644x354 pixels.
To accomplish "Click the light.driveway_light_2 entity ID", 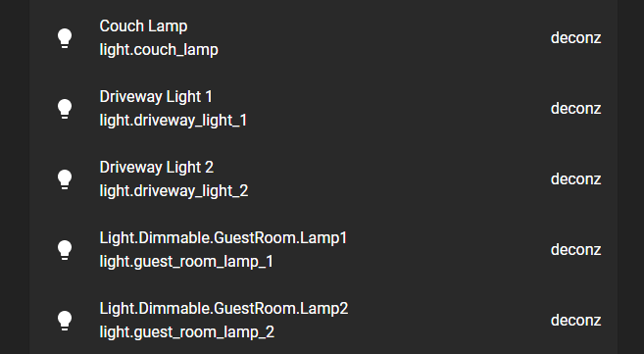I will 173,191.
